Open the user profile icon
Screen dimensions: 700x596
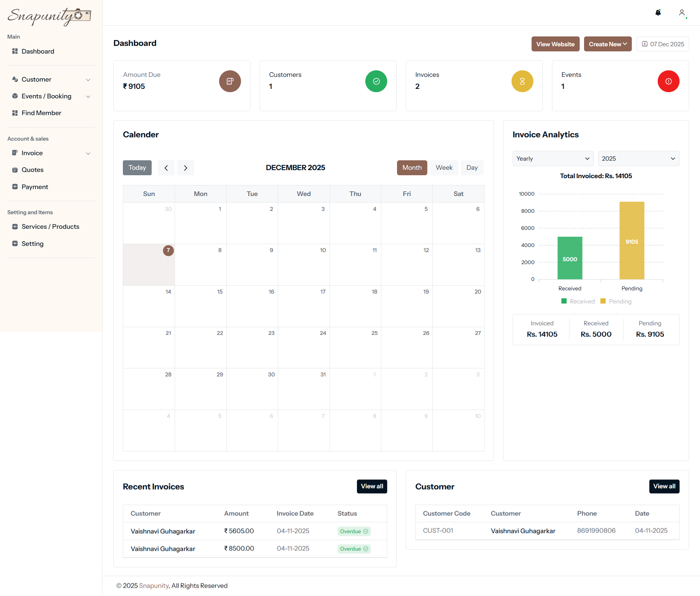click(682, 13)
